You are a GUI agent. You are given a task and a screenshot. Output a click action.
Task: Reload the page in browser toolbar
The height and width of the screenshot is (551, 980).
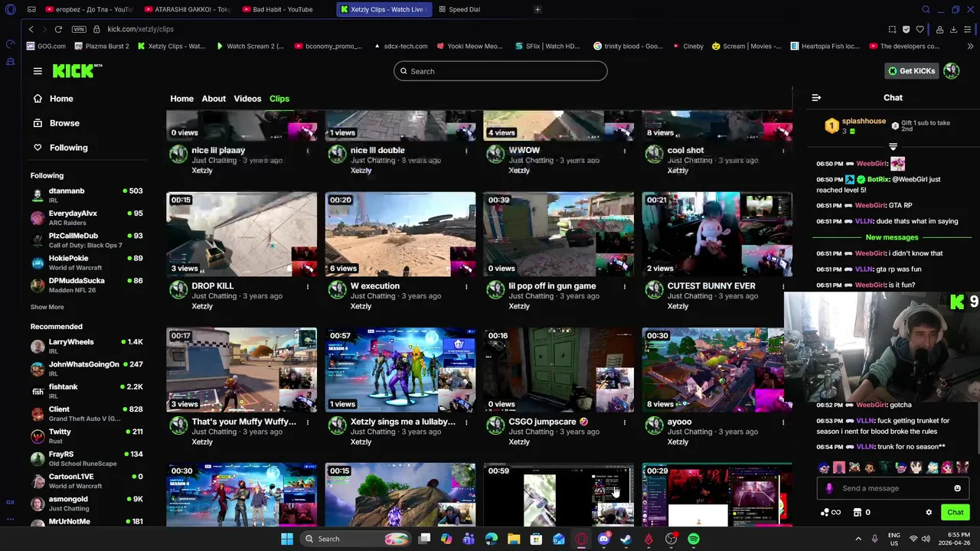(58, 29)
